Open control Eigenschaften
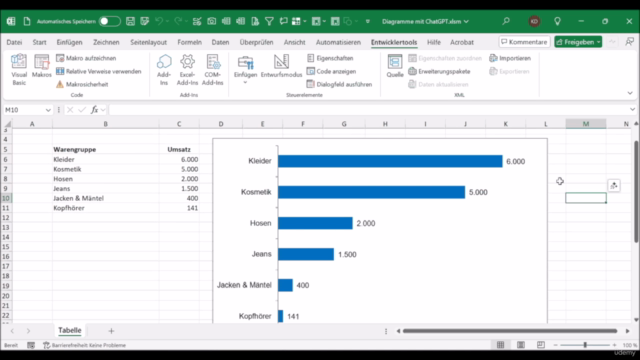Viewport: 640px width, 360px height. point(330,58)
